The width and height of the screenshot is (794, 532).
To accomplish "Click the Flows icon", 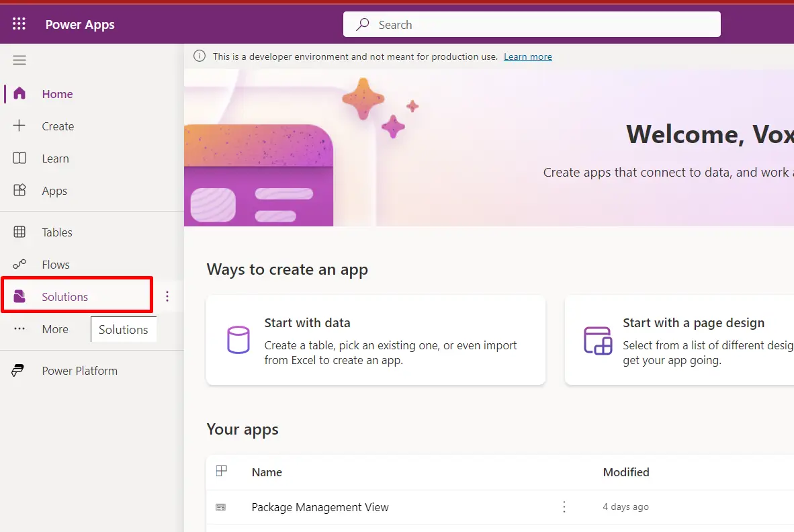I will (19, 264).
